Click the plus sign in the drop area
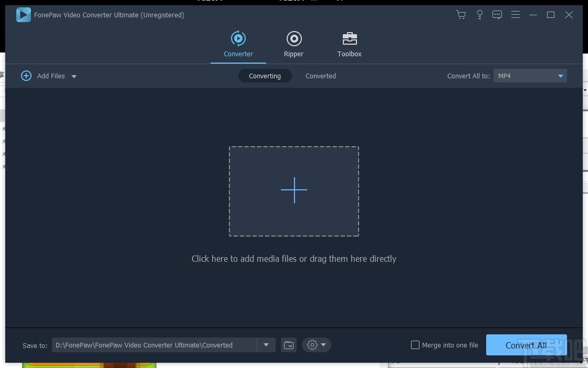 pyautogui.click(x=293, y=190)
